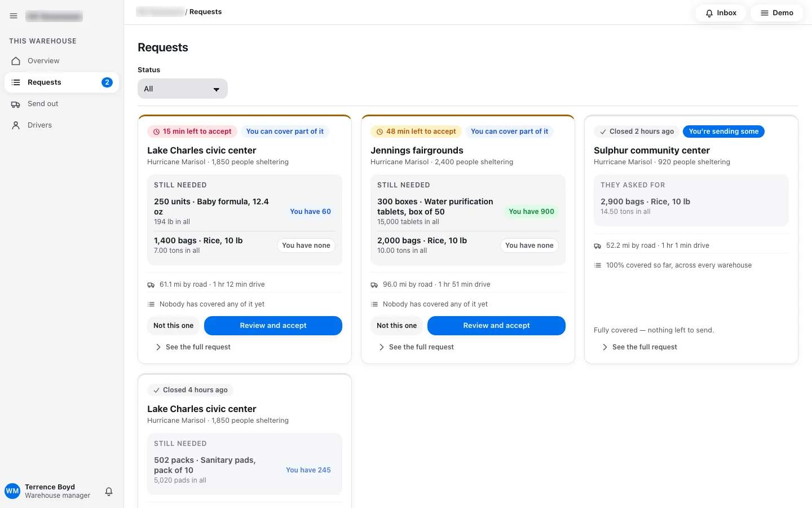Expand full request for first Lake Charles card
Image resolution: width=812 pixels, height=508 pixels.
(x=193, y=347)
